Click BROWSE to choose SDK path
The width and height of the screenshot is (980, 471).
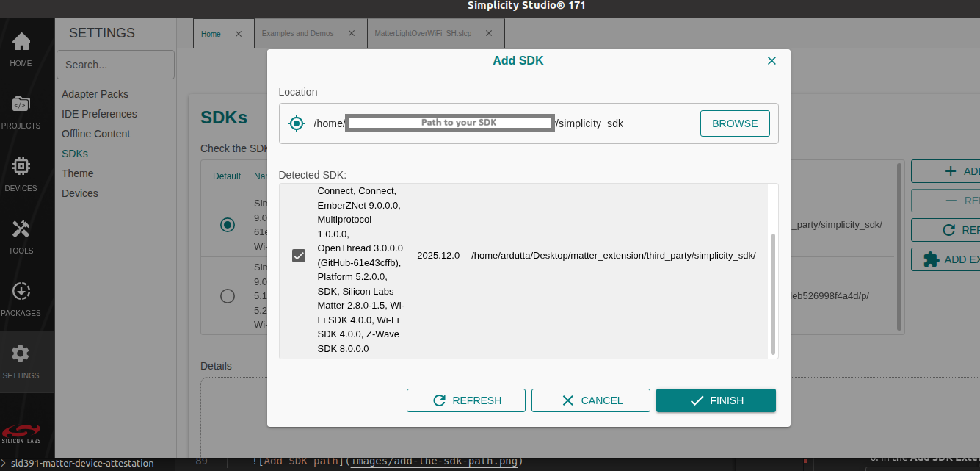click(x=735, y=123)
